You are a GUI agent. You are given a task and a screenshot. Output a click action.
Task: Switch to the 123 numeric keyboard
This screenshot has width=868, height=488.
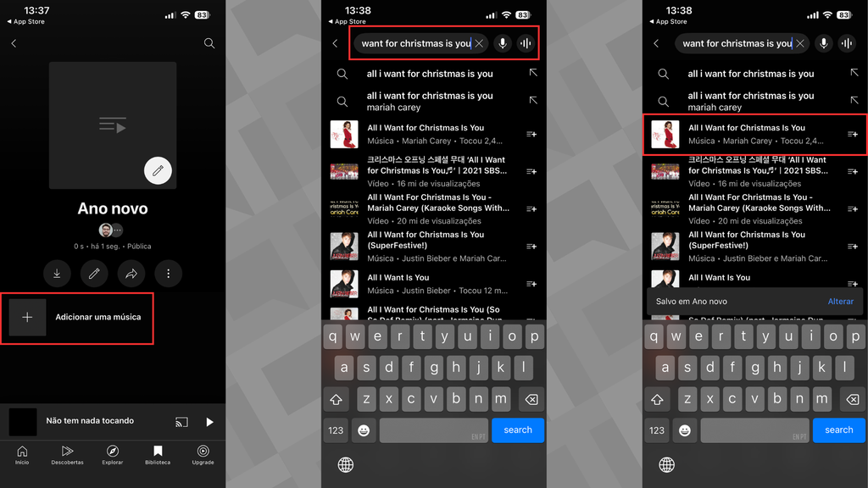click(336, 430)
